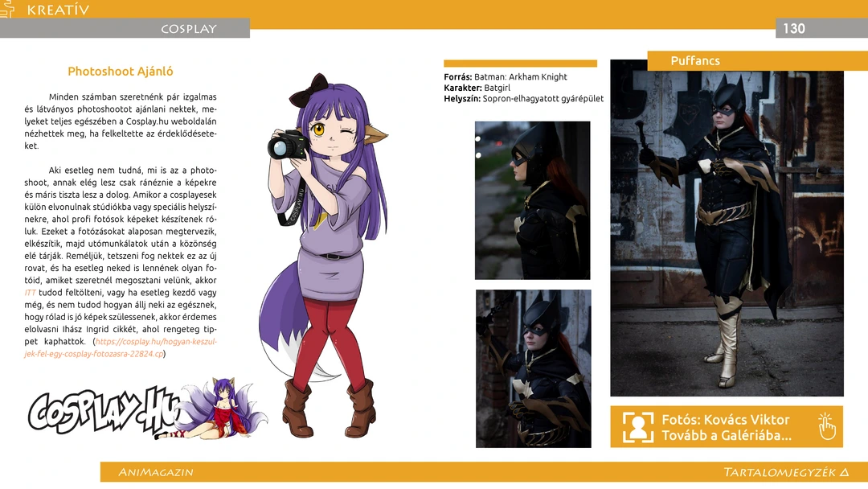868x489 pixels.
Task: Click the photographer portrait icon in orange banner
Action: point(638,427)
